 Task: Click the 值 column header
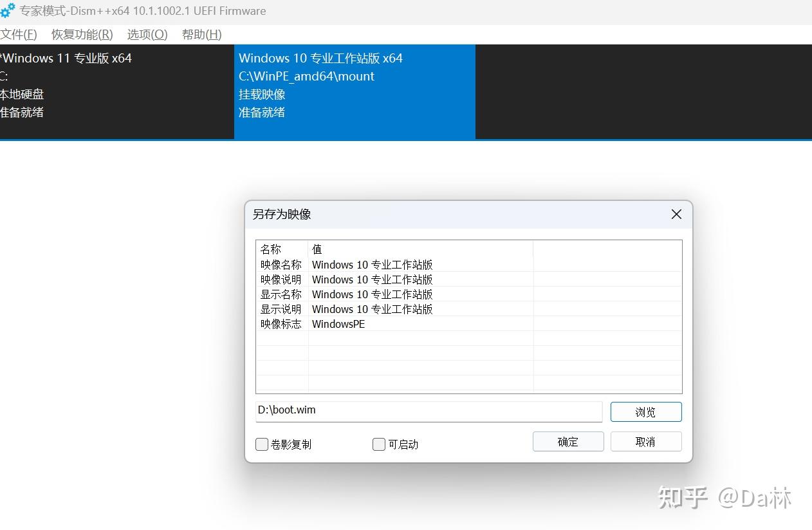(421, 249)
